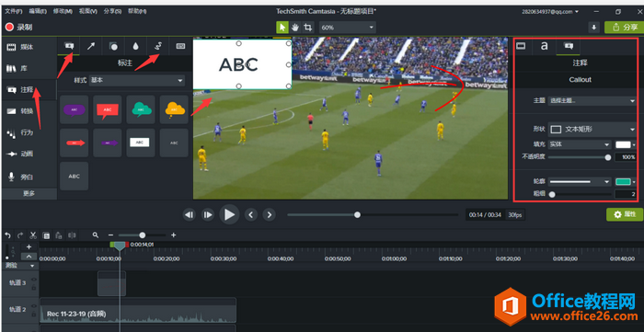Click the split icon in timeline toolbar

pos(72,235)
